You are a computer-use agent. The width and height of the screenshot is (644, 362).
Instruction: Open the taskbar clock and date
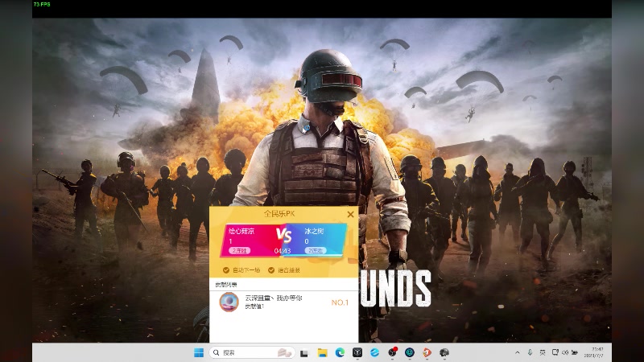click(594, 352)
